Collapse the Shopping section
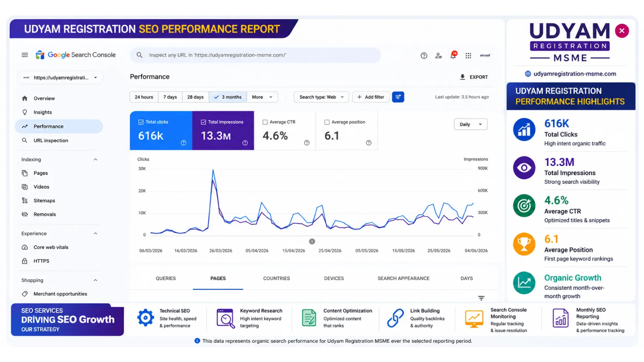The image size is (644, 362). pos(95,280)
